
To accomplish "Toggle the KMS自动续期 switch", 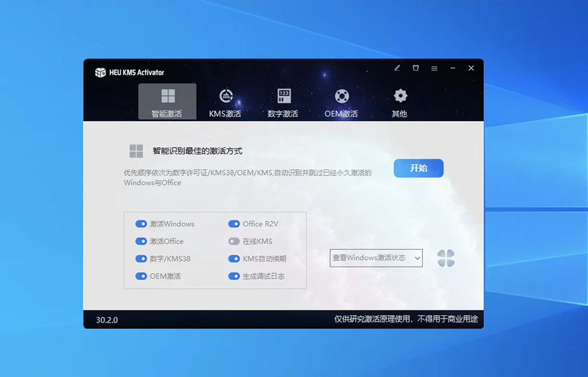I will pos(234,259).
